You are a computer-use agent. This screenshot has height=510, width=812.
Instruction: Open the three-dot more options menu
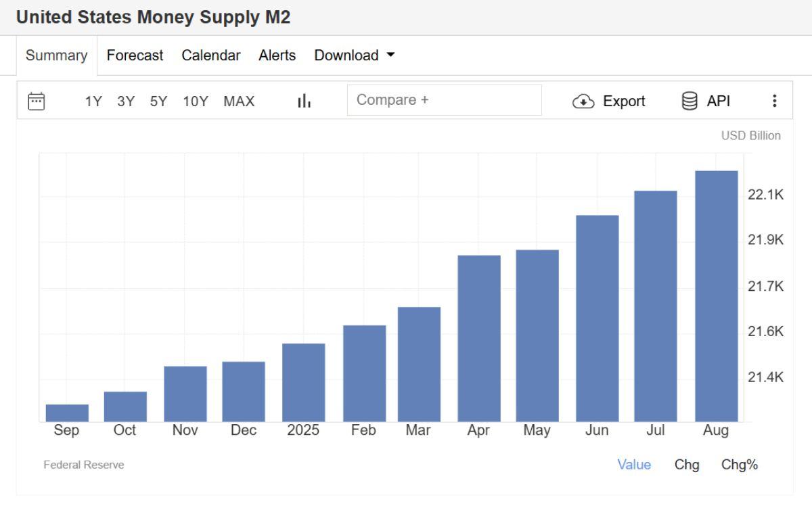pos(775,101)
